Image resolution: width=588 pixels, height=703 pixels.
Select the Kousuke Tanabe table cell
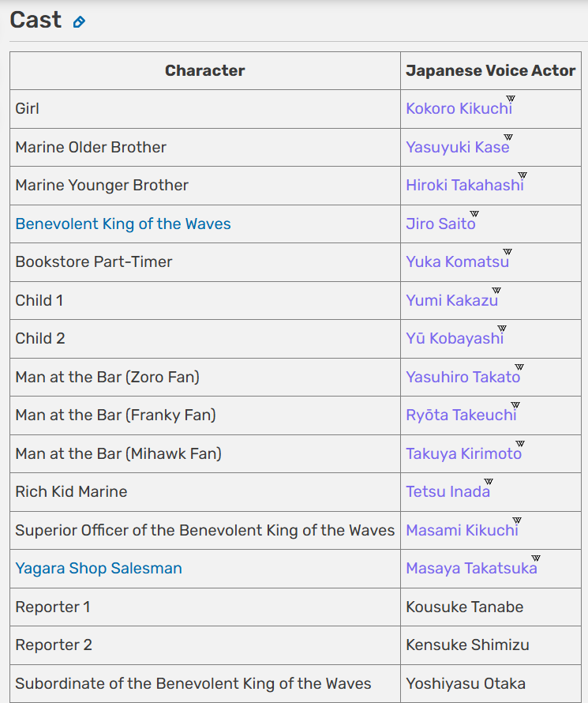click(491, 607)
